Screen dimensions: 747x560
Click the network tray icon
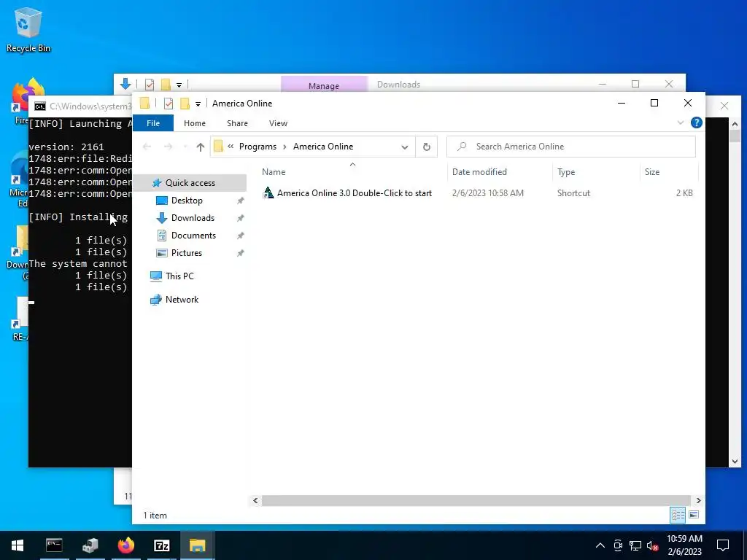coord(635,545)
